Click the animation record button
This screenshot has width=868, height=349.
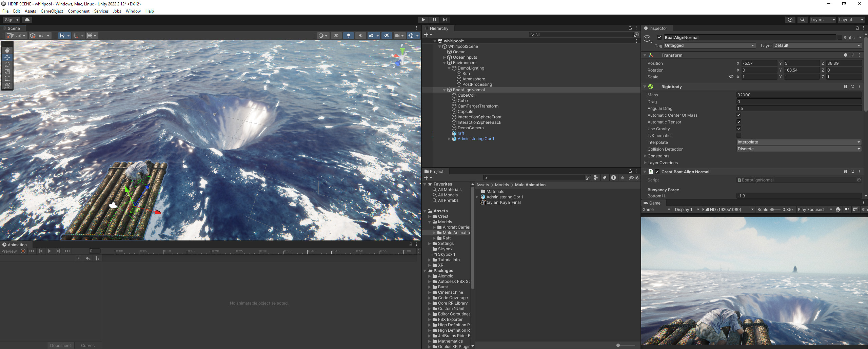click(23, 251)
